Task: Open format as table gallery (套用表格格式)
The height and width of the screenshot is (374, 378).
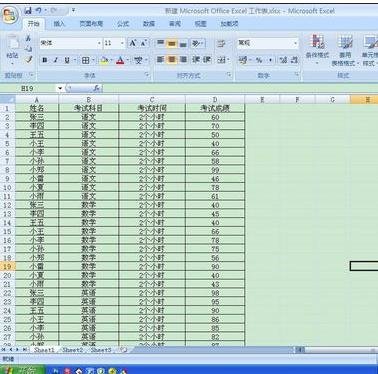Action: 344,50
